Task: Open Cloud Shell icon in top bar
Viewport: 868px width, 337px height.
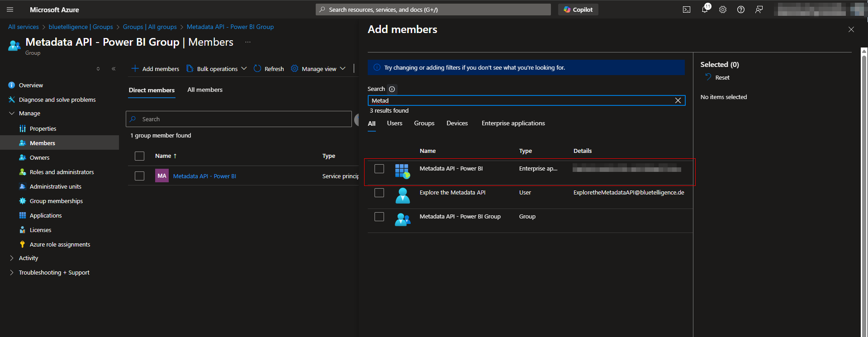Action: pos(686,9)
